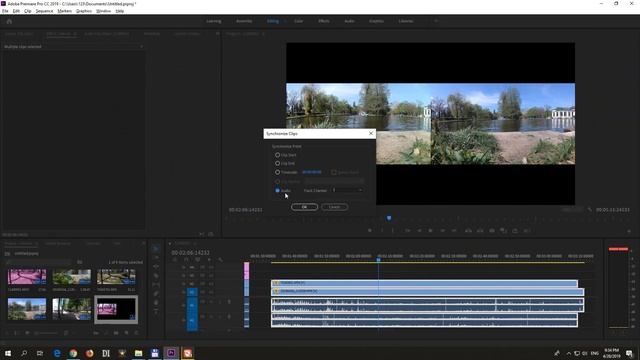This screenshot has width=640, height=360.
Task: Select the Razor tool
Action: [x=156, y=276]
